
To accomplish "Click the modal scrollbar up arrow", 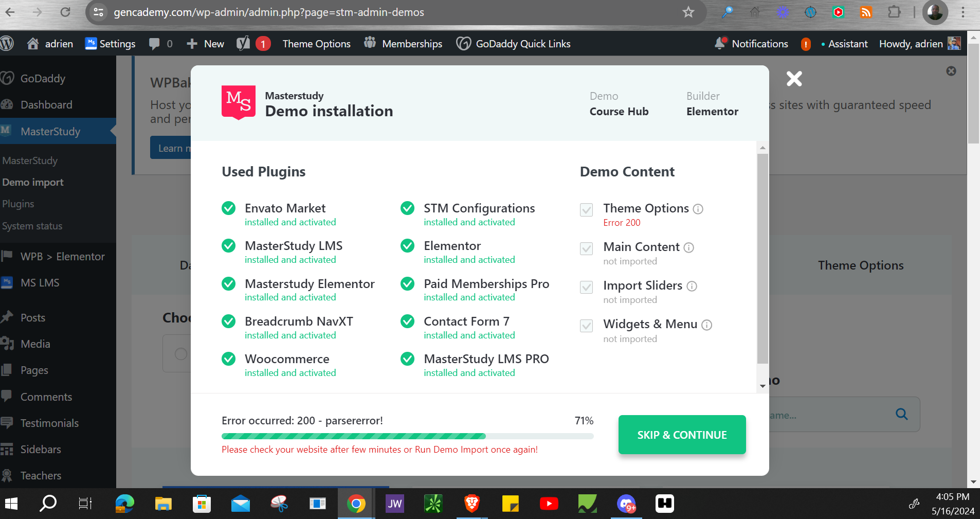I will (763, 148).
